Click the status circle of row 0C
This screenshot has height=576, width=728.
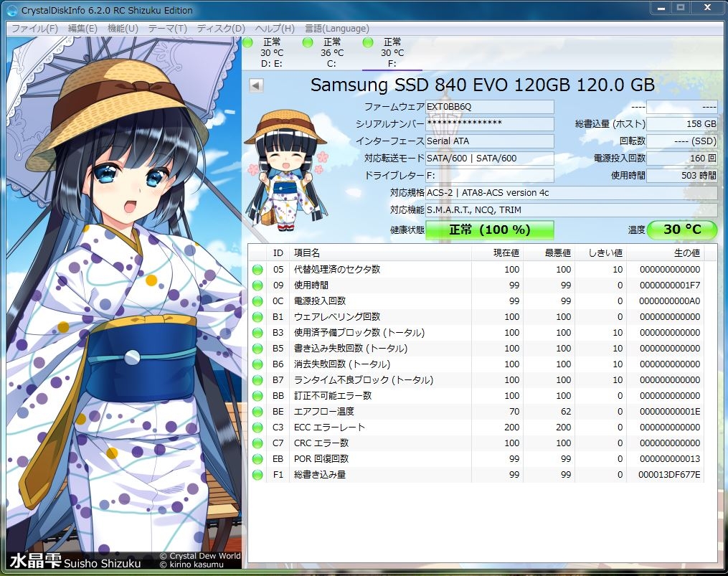coord(257,301)
